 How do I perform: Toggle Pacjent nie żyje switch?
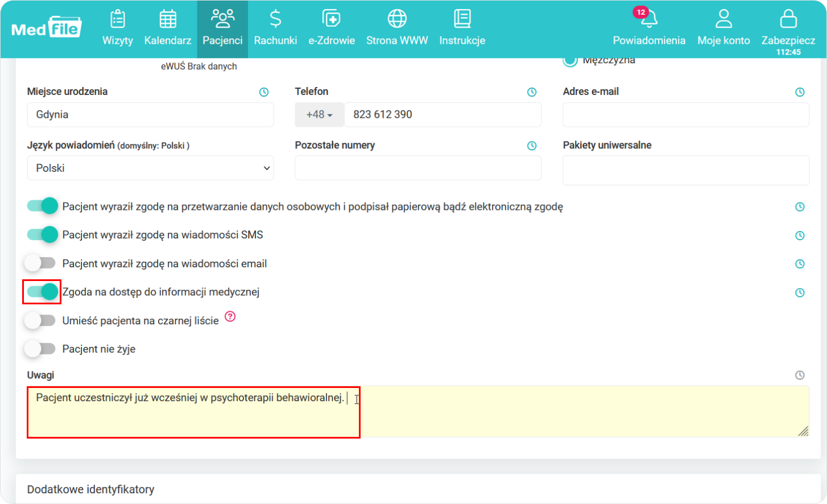(x=40, y=349)
